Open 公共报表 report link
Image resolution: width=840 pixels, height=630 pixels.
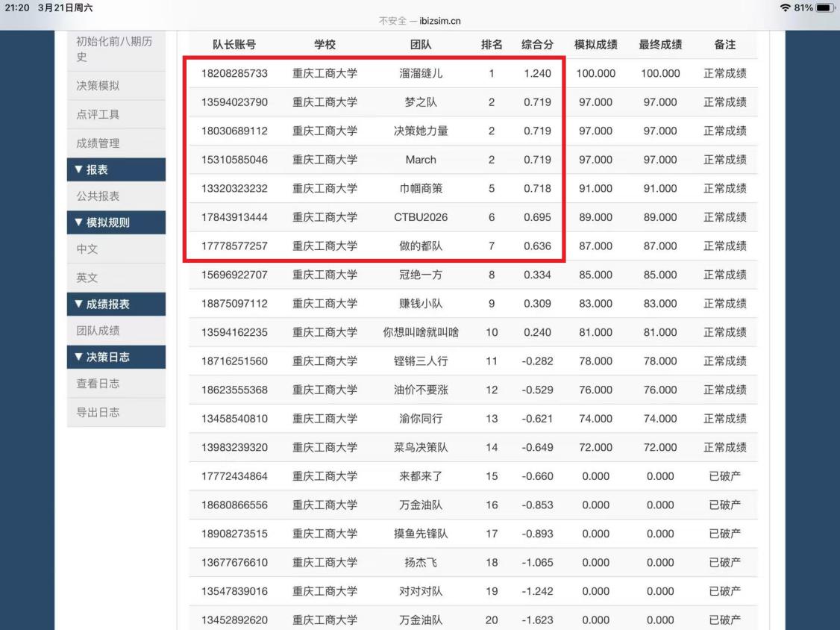tap(98, 196)
